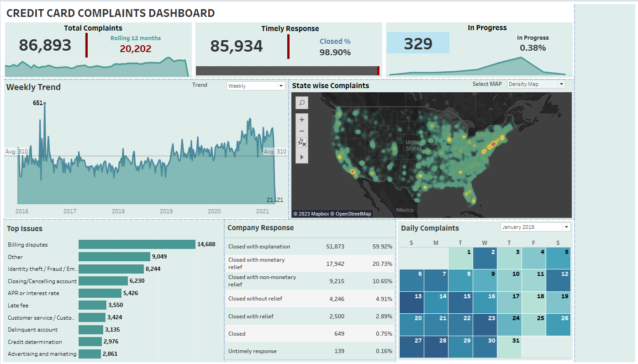Open the January 2019 month dropdown

(535, 227)
